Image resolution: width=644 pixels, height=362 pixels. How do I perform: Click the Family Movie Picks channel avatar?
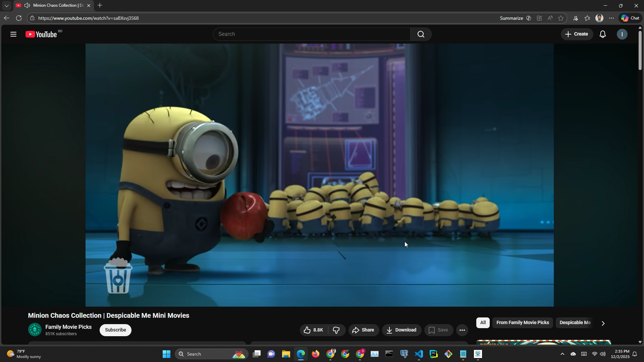[x=35, y=330]
